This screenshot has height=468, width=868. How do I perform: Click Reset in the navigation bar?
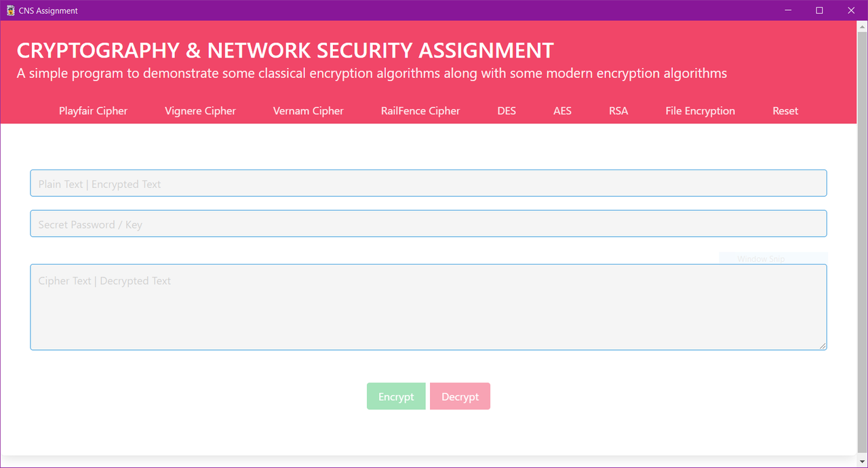(x=785, y=111)
